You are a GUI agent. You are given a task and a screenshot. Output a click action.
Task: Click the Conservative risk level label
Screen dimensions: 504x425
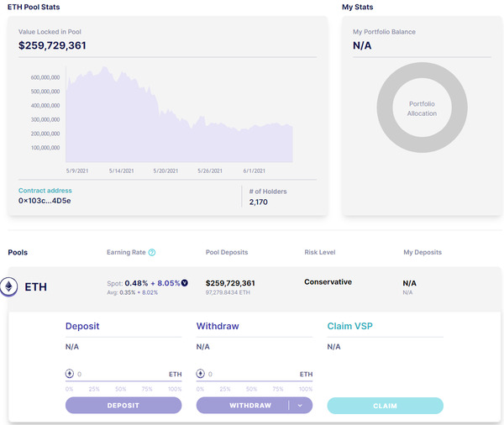[328, 282]
